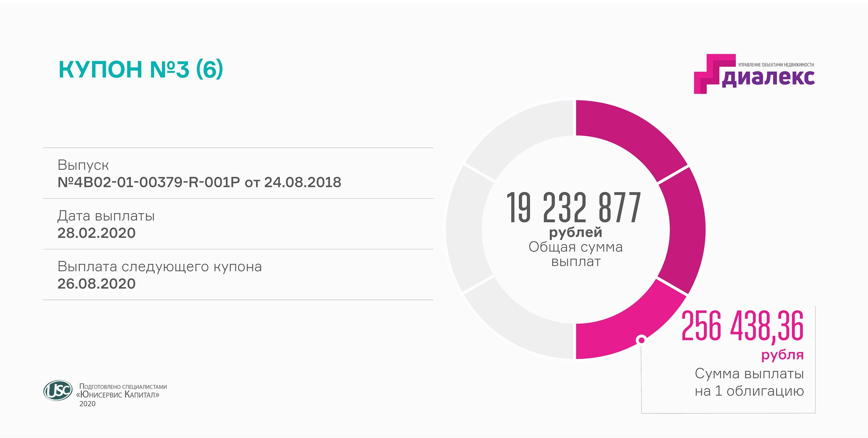Viewport: 868px width, 438px height.
Task: Click the USC oval logo
Action: [58, 391]
